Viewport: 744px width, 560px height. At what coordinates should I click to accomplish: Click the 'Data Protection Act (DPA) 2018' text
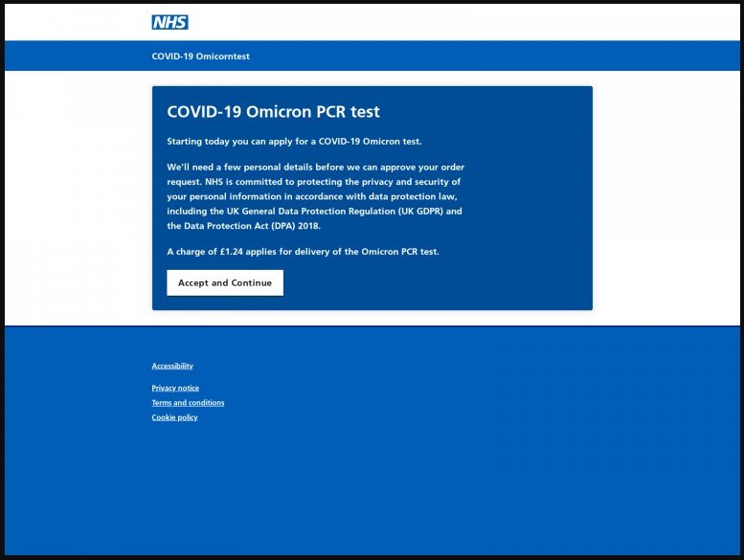244,226
